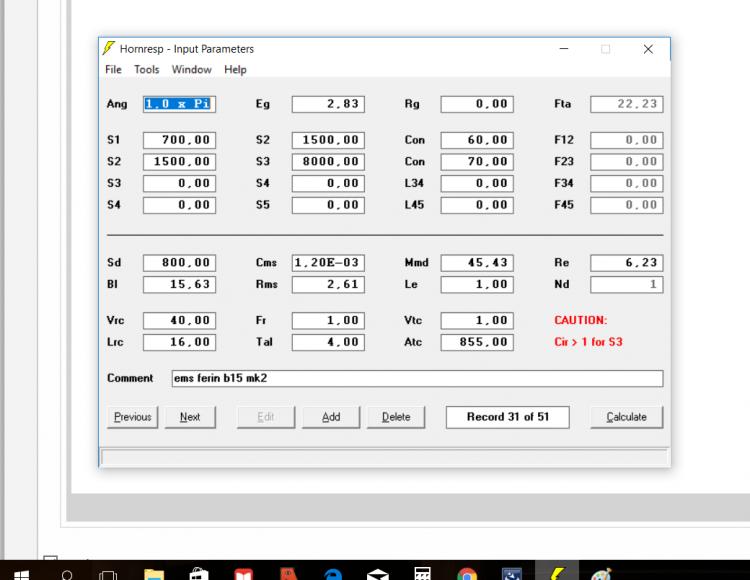Open File Explorer from the taskbar

154,574
